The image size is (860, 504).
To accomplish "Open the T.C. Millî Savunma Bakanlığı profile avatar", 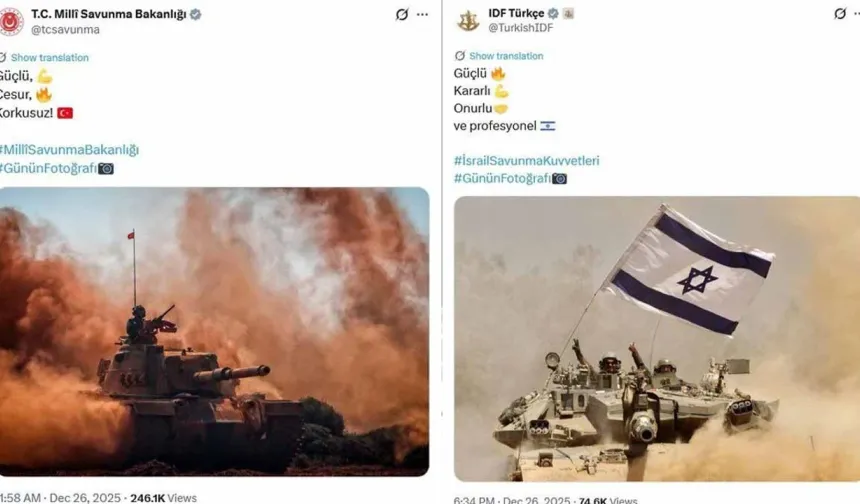I will coord(10,22).
